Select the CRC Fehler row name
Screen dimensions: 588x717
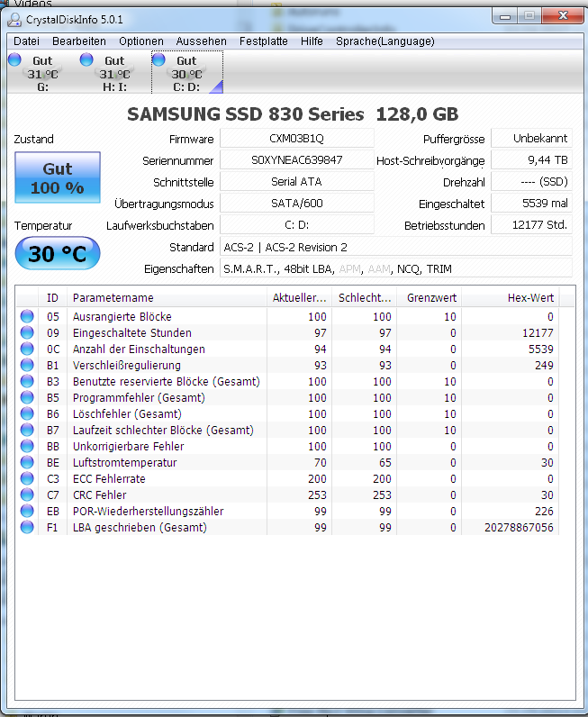pos(100,495)
